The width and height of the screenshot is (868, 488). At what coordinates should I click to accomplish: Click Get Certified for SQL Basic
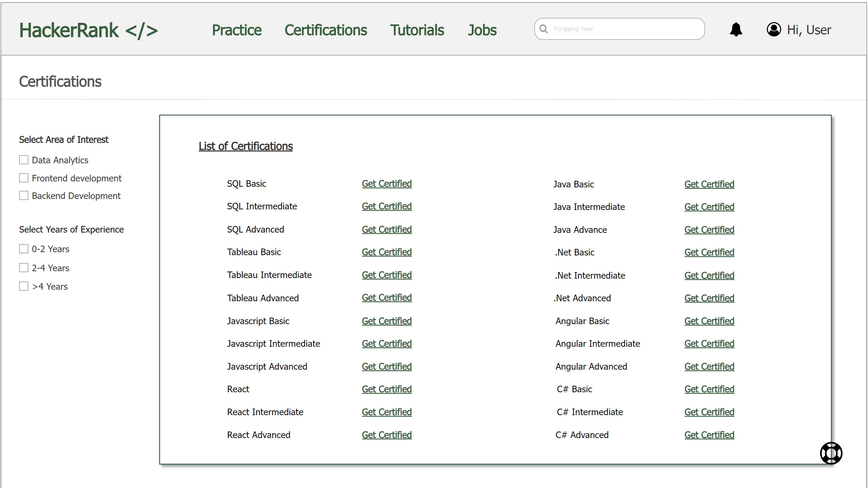(387, 184)
